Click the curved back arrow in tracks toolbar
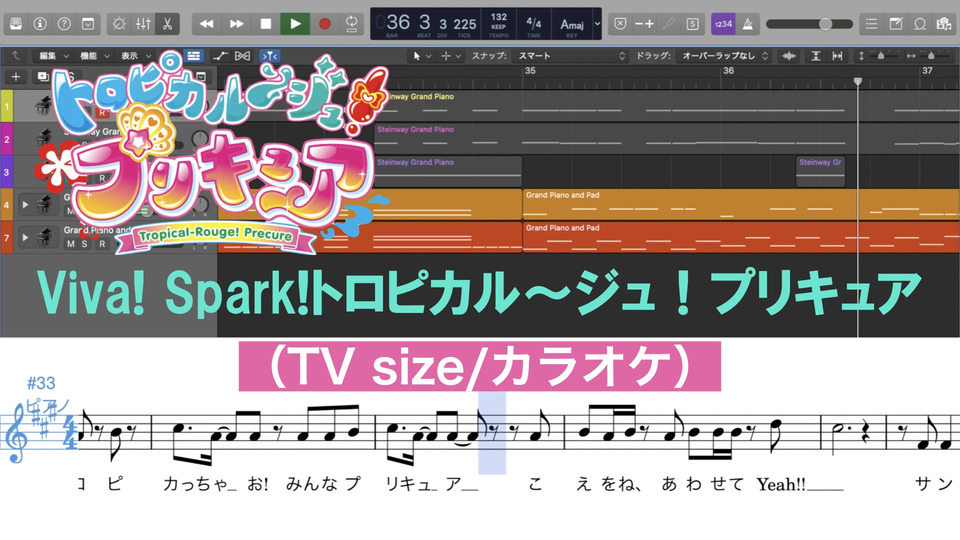Image resolution: width=960 pixels, height=540 pixels. click(15, 56)
